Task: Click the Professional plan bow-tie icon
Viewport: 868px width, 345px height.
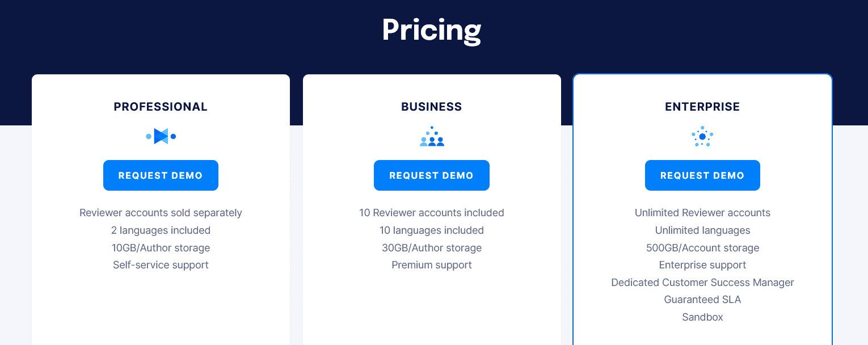Action: pyautogui.click(x=161, y=136)
